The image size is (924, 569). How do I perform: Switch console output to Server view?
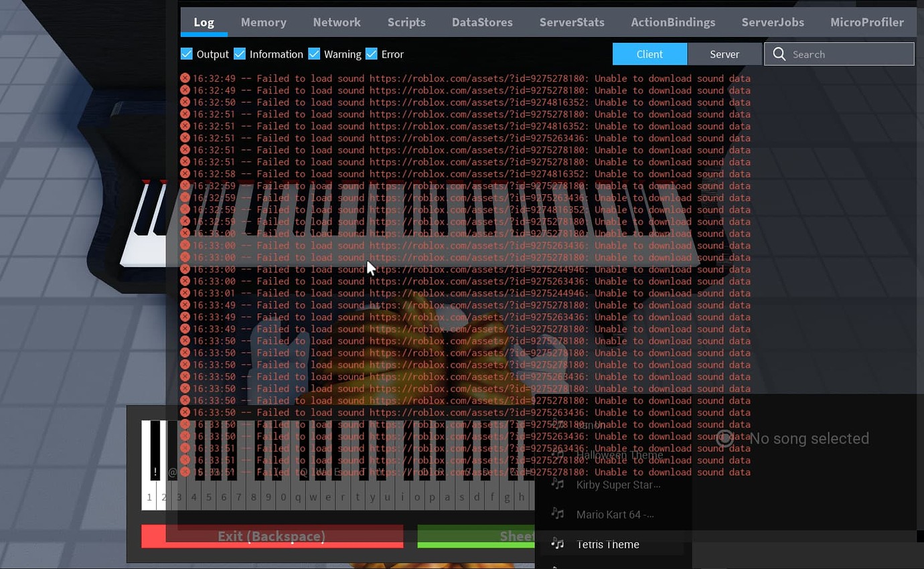tap(724, 54)
